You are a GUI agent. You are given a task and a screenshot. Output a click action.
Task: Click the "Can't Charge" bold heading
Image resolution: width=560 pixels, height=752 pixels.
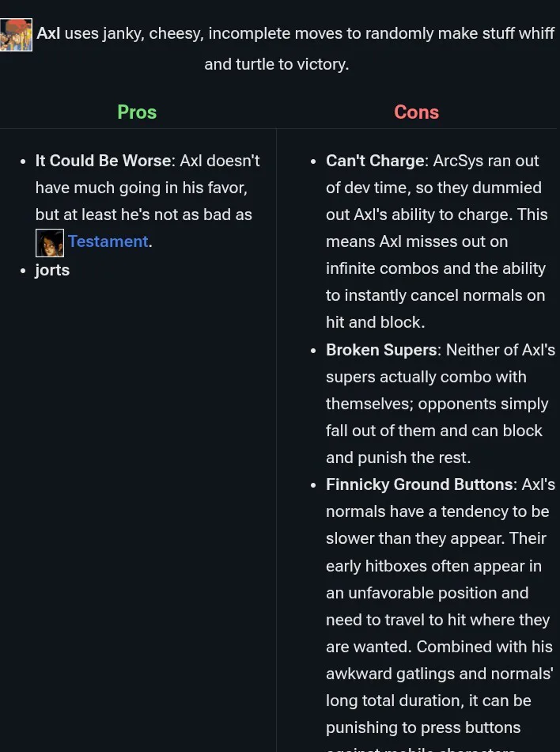(375, 161)
